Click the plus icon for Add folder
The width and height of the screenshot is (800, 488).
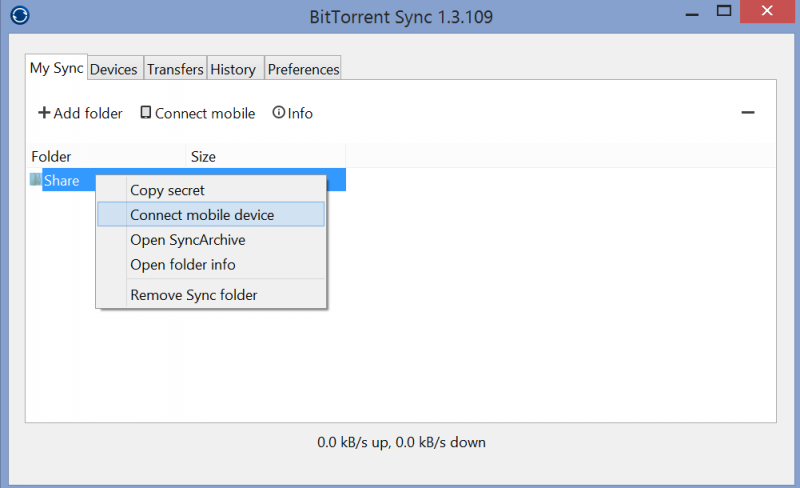44,112
